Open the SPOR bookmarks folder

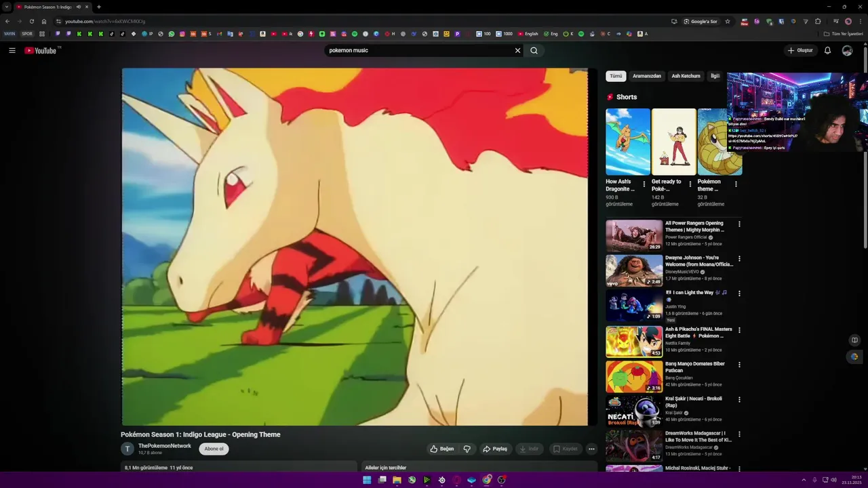[27, 34]
